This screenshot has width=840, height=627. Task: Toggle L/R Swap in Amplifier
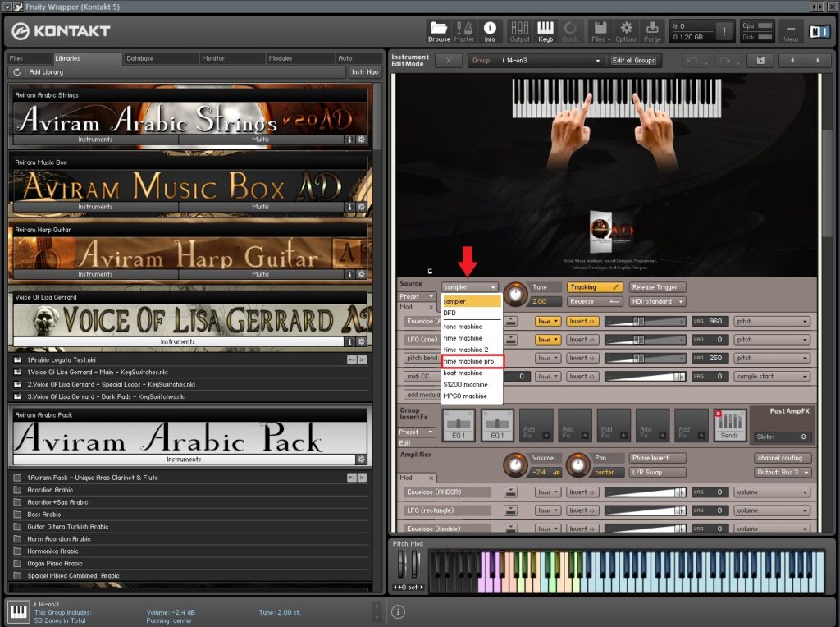point(657,473)
